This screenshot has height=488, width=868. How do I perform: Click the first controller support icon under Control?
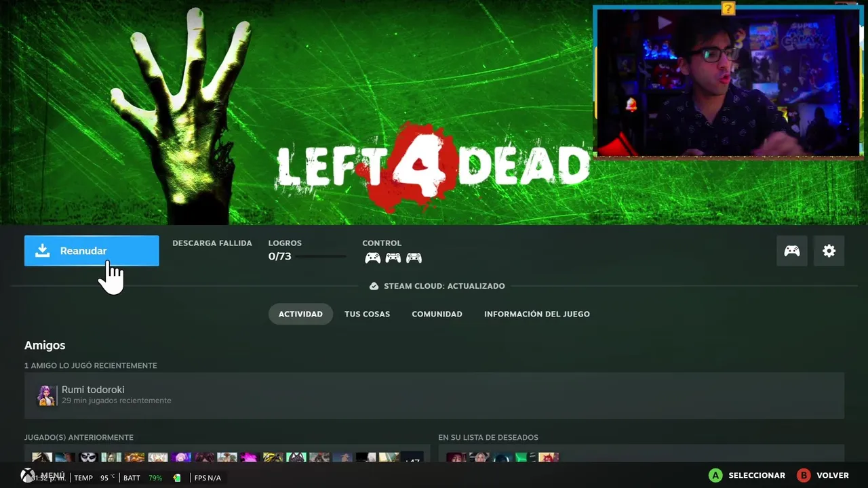coord(372,258)
